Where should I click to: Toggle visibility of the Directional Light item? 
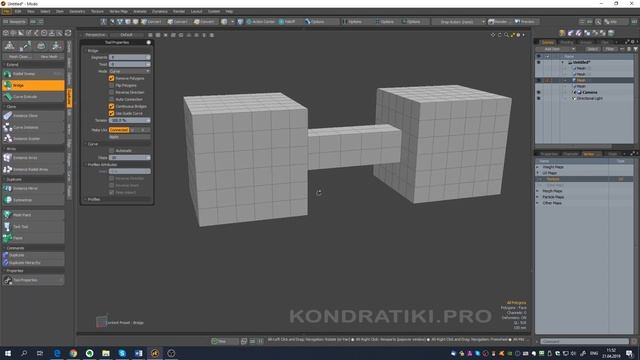pyautogui.click(x=538, y=98)
